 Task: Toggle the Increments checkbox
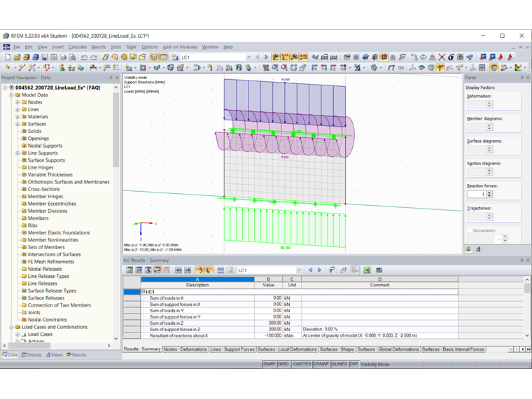pyautogui.click(x=470, y=230)
